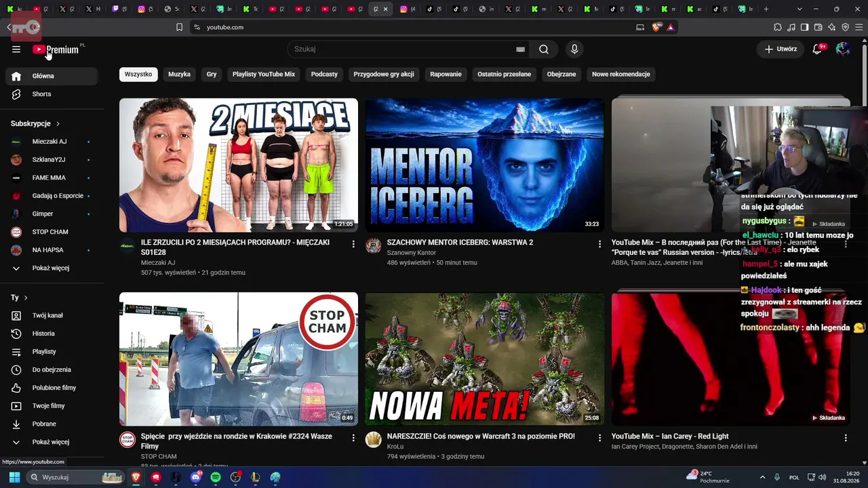Click the Windows taskbar search box
Viewport: 868px width, 488px height.
tap(76, 477)
